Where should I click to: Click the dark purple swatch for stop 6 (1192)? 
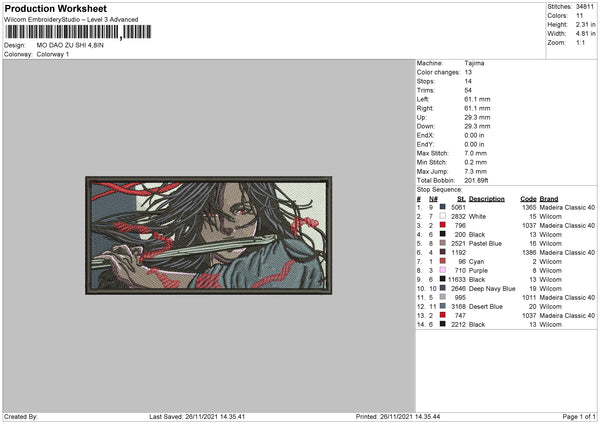point(443,252)
